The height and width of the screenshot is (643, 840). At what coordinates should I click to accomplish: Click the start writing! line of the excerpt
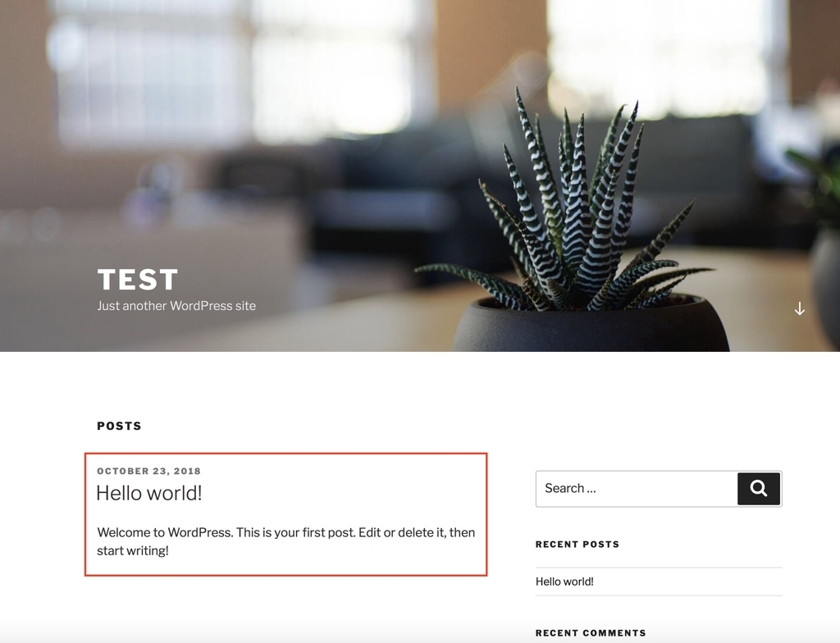(x=133, y=551)
